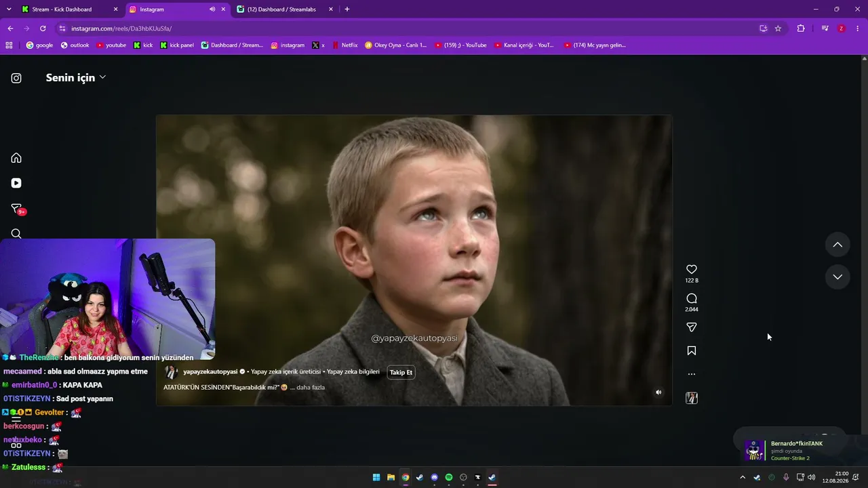Open Chrome media controls icon

point(825,28)
